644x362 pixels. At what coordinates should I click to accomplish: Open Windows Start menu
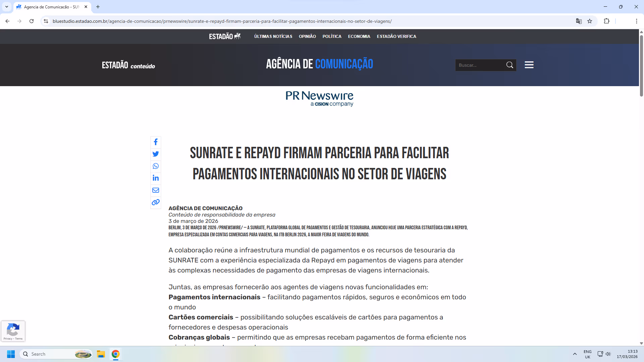point(11,354)
